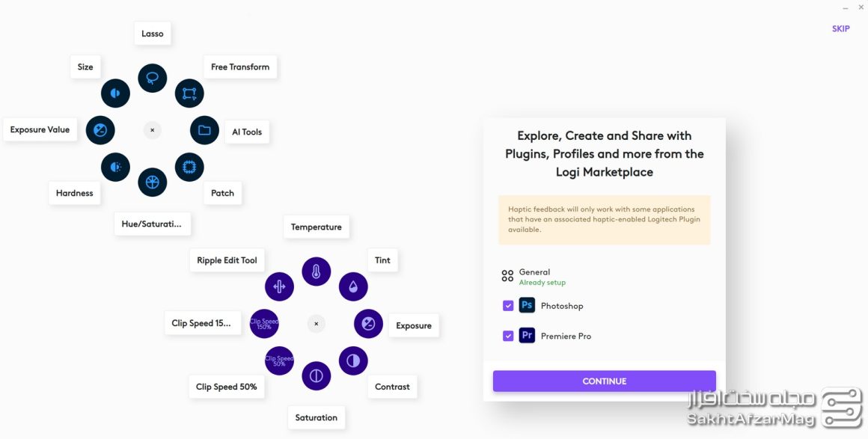Select the Saturation icon in Premiere ring
Image resolution: width=868 pixels, height=439 pixels.
click(317, 375)
